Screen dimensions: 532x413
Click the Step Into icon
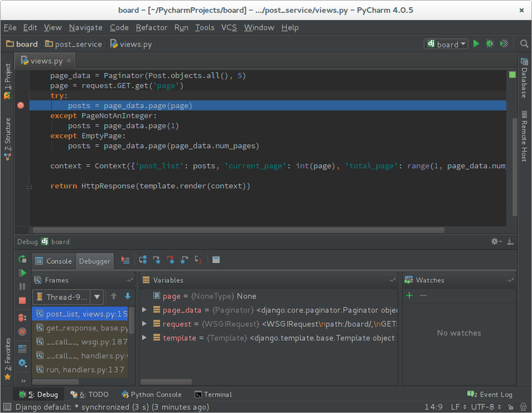[157, 260]
